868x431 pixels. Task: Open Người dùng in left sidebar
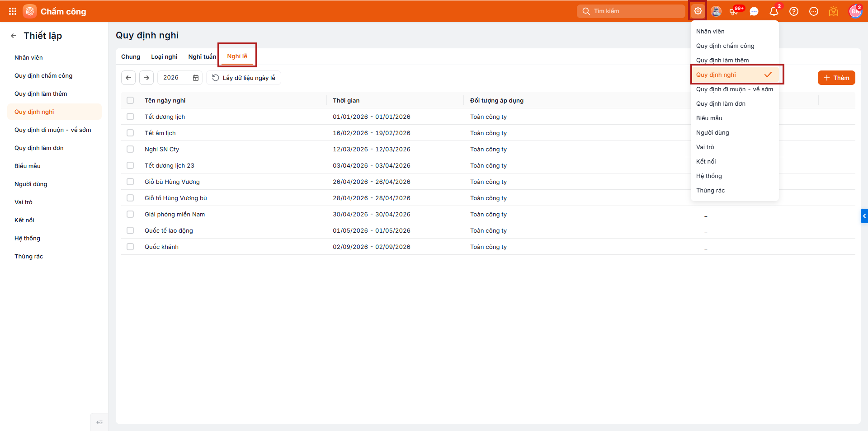pyautogui.click(x=54, y=184)
